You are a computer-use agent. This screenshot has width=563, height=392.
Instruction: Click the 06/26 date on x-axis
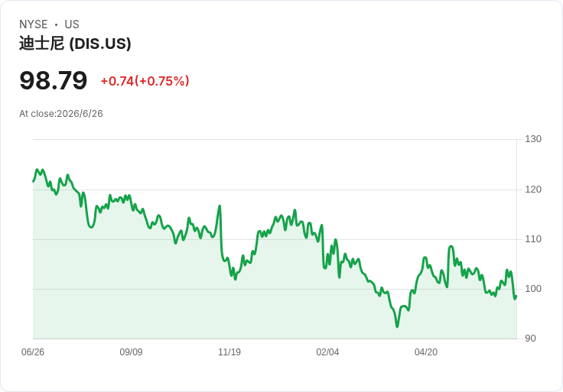point(33,352)
